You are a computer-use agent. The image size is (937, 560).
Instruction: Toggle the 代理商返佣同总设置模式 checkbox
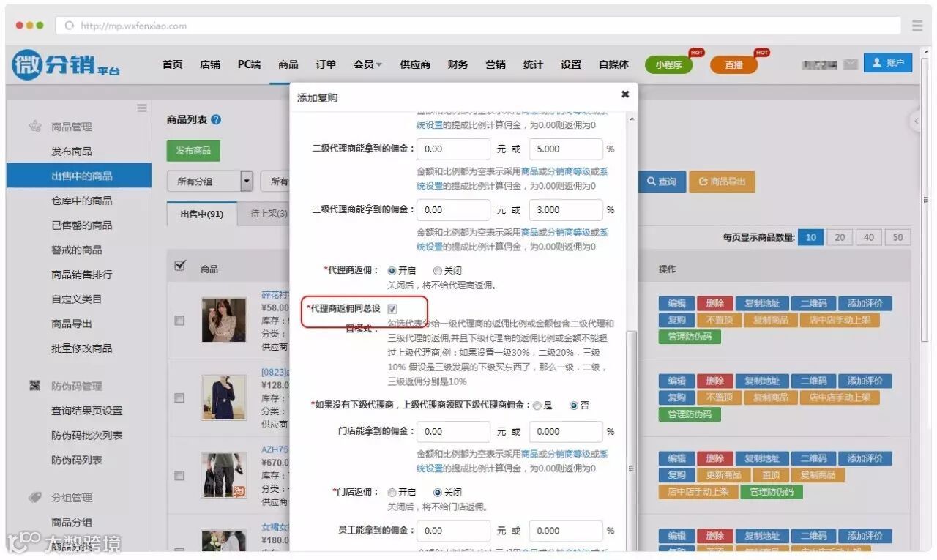[x=392, y=309]
